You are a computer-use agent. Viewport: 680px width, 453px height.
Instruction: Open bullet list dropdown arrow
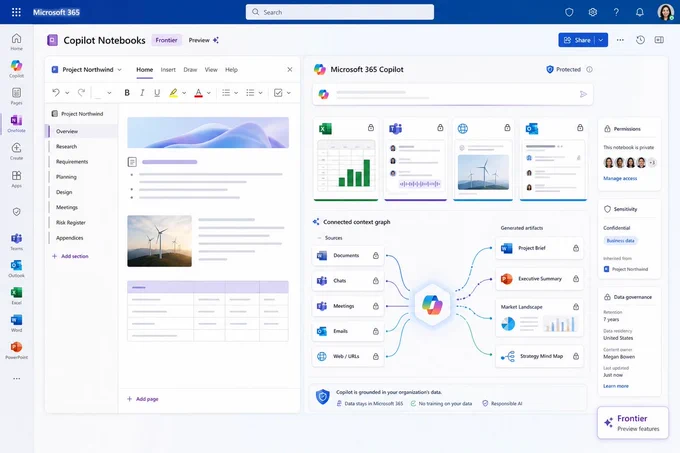click(236, 93)
